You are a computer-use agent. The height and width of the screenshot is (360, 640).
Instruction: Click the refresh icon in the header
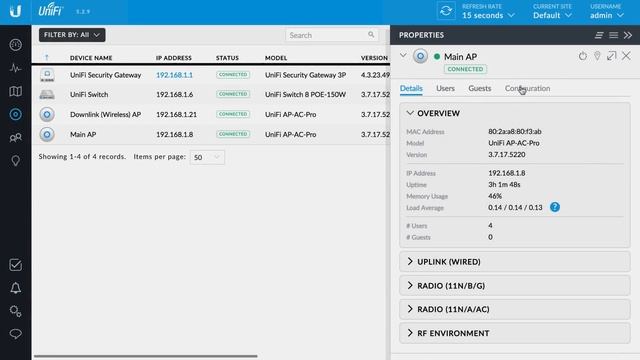[446, 11]
